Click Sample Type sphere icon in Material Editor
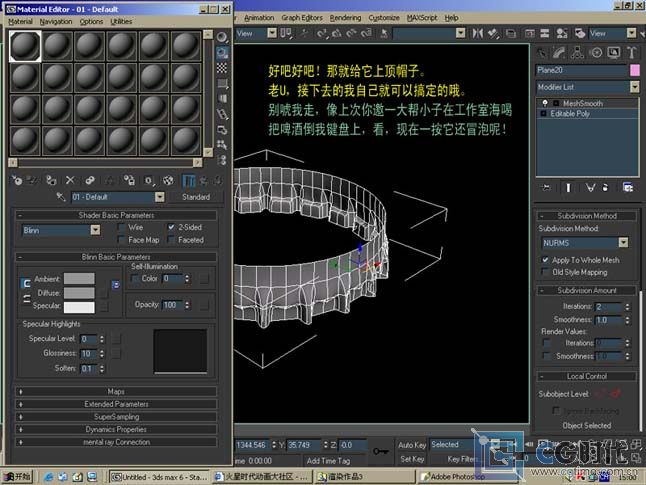 [x=222, y=37]
